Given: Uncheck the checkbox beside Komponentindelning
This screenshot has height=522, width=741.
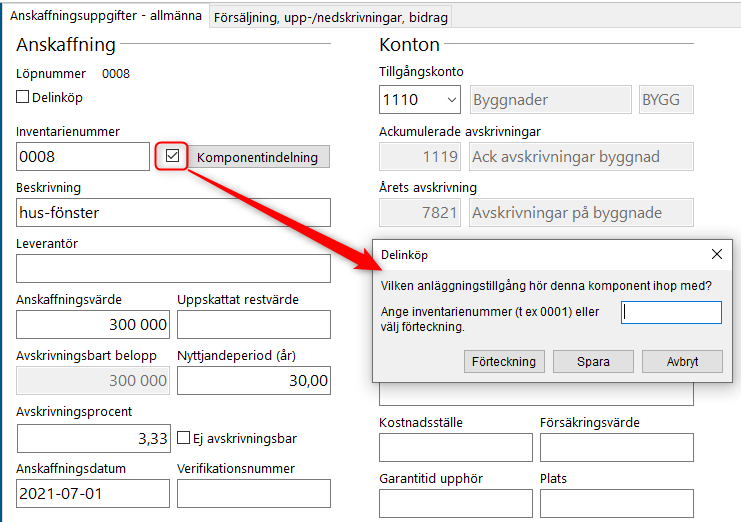Looking at the screenshot, I should coord(172,155).
